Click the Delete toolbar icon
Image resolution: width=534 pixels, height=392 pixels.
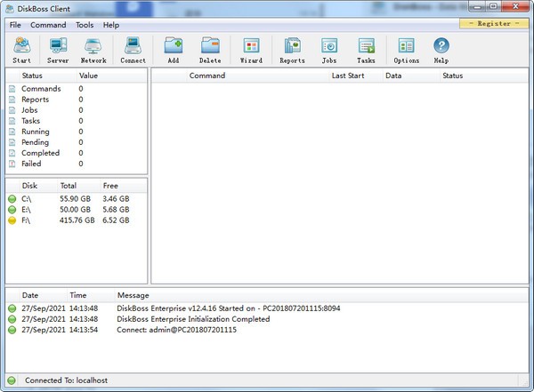tap(210, 50)
